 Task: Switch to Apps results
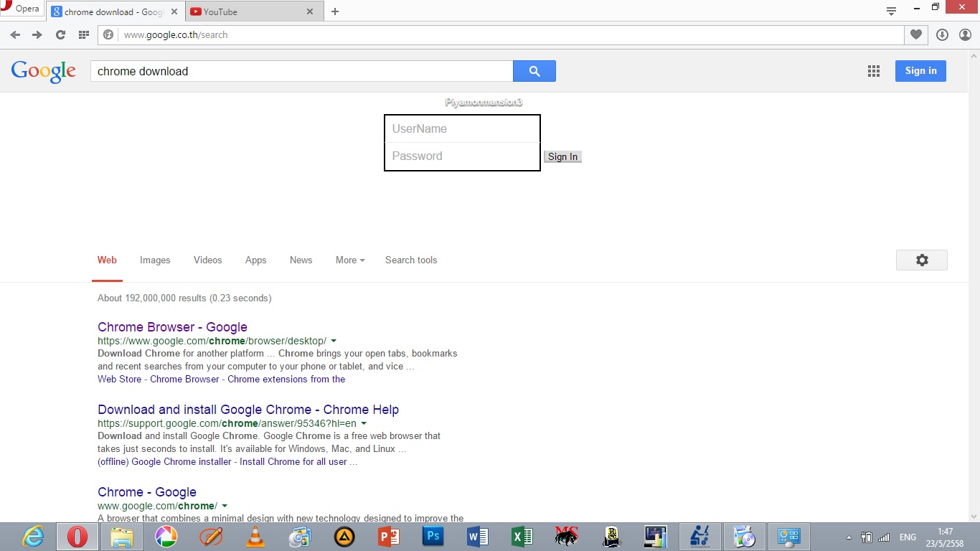255,260
